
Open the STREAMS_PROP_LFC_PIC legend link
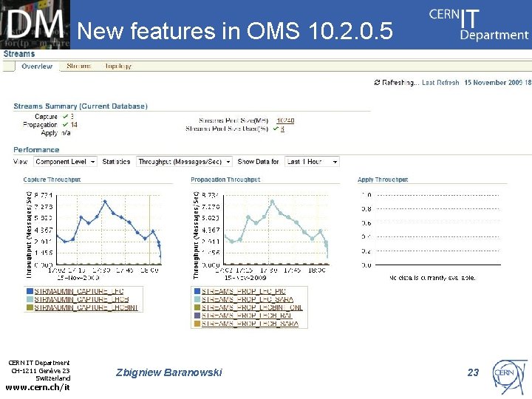pyautogui.click(x=244, y=291)
